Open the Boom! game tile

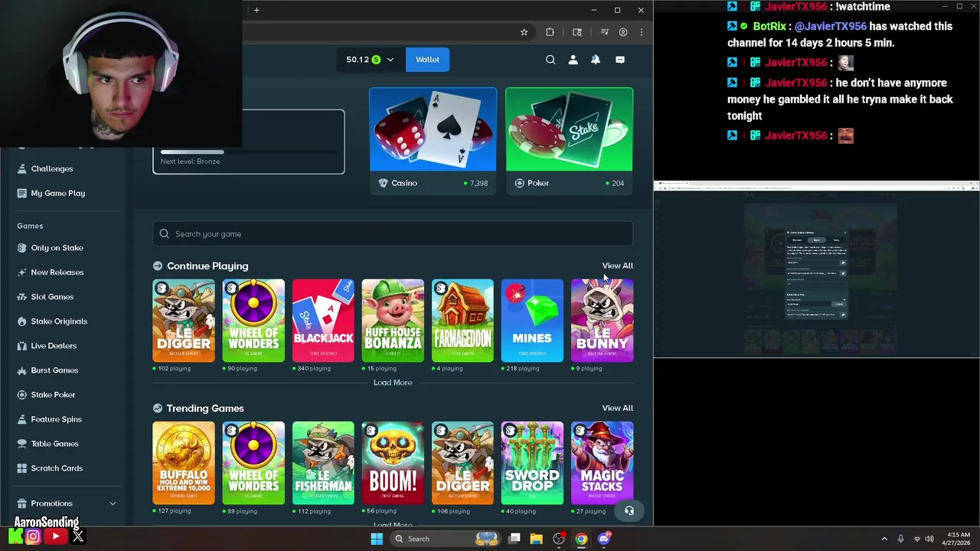click(393, 463)
